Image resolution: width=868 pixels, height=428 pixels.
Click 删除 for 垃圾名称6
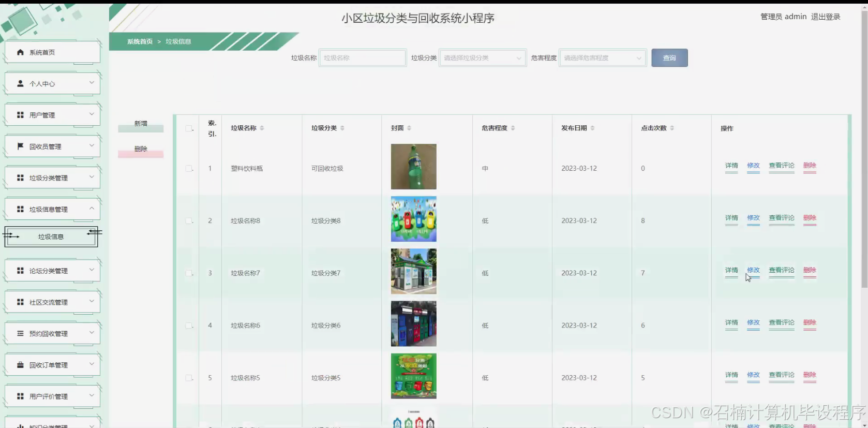[810, 323]
